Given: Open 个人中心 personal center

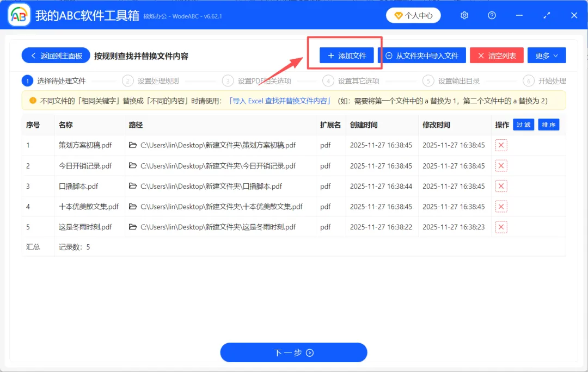Looking at the screenshot, I should click(x=413, y=15).
